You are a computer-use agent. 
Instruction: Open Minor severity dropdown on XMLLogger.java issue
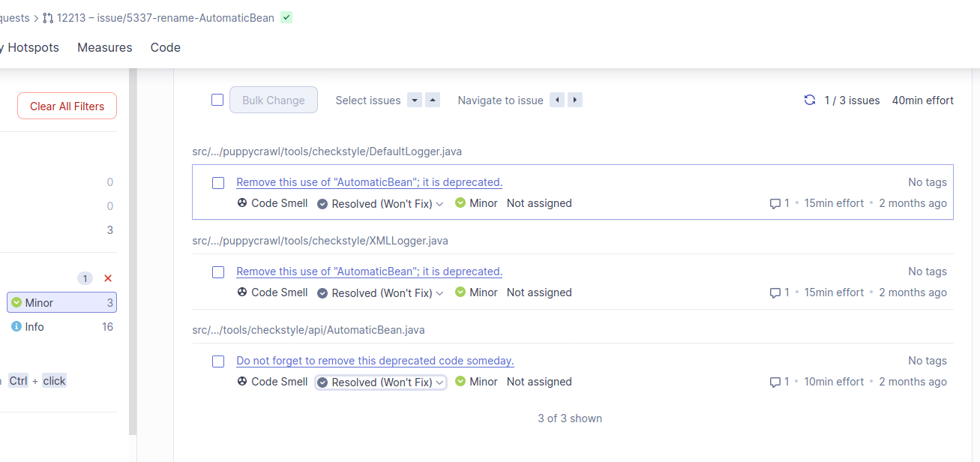click(x=476, y=292)
